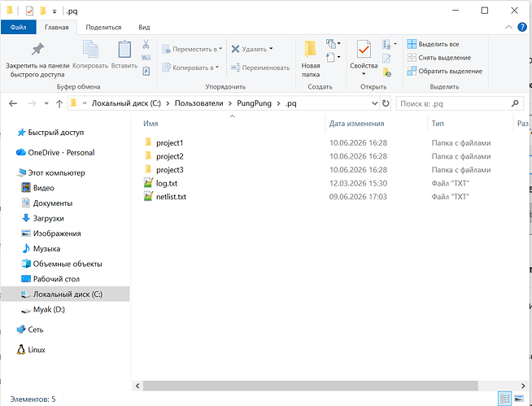Image resolution: width=532 pixels, height=406 pixels.
Task: Click the Edit file icon in Open group
Action: 386,58
